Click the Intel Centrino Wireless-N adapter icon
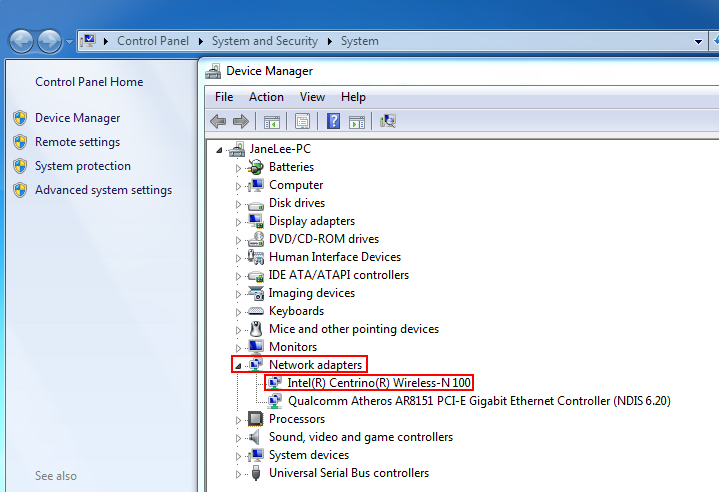Image resolution: width=719 pixels, height=492 pixels. point(274,383)
